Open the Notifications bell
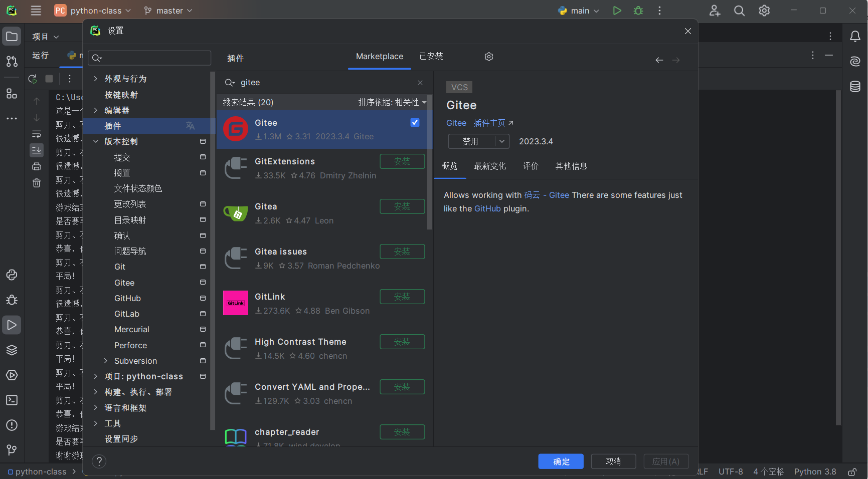 pos(855,37)
